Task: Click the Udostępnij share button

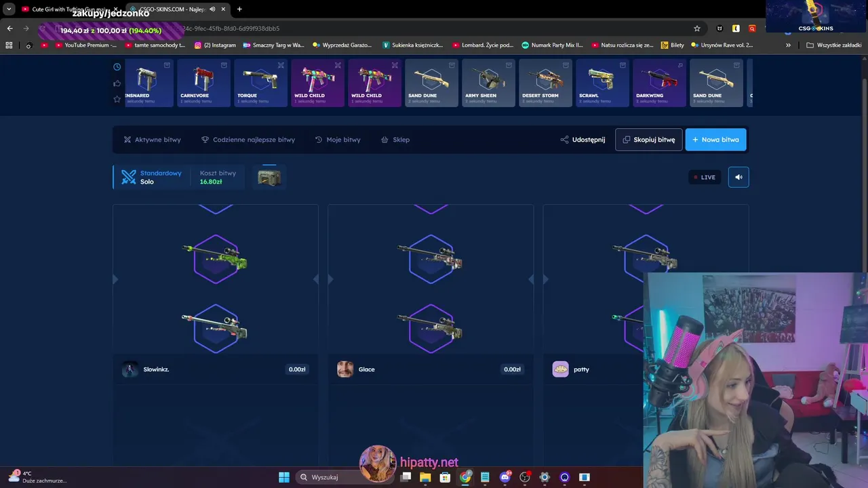Action: coord(583,140)
